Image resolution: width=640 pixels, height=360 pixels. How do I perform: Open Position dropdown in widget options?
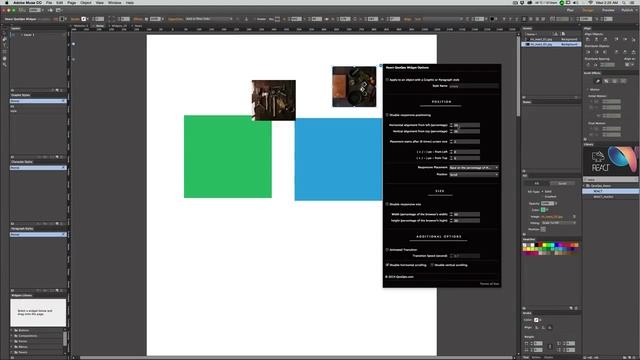pos(473,175)
